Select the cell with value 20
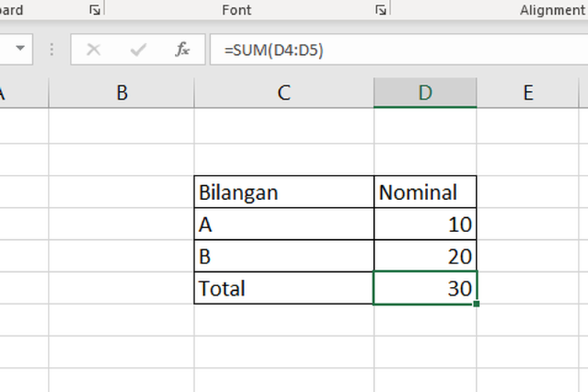Viewport: 588px width, 392px height. [x=425, y=256]
